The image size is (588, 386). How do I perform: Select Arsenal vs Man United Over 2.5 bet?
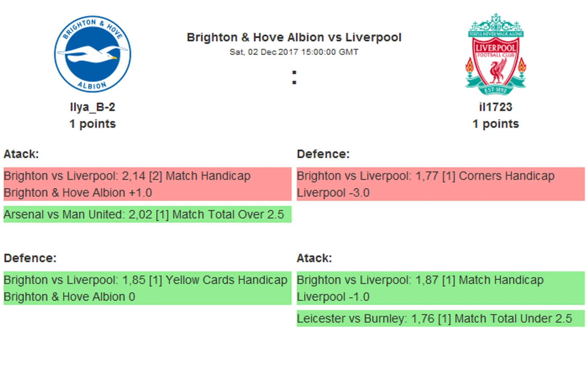pos(147,215)
